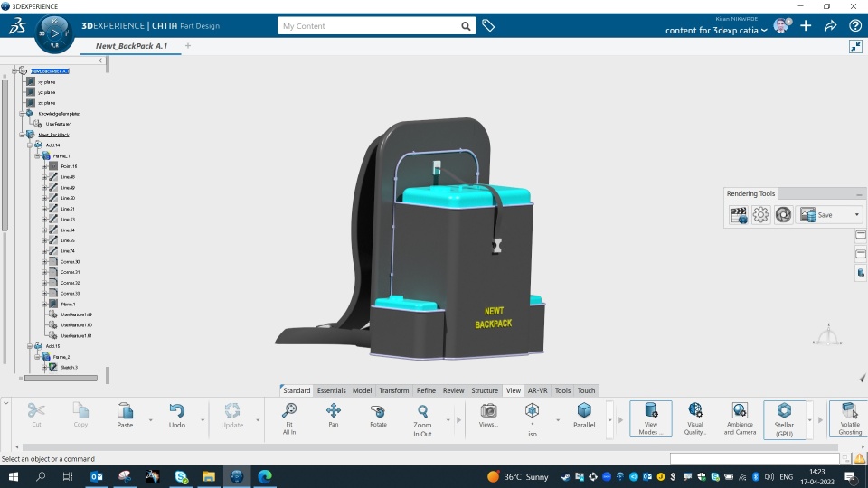Activate the Pan tool

point(334,415)
